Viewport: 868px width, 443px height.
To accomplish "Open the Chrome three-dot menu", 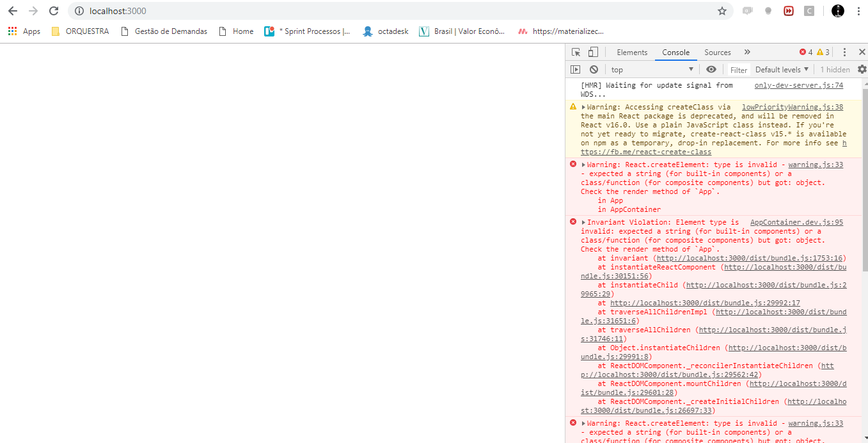I will [860, 10].
